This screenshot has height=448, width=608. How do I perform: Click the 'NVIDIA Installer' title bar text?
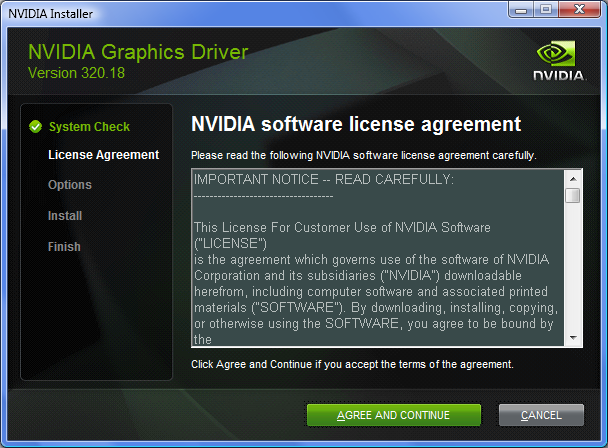[50, 14]
